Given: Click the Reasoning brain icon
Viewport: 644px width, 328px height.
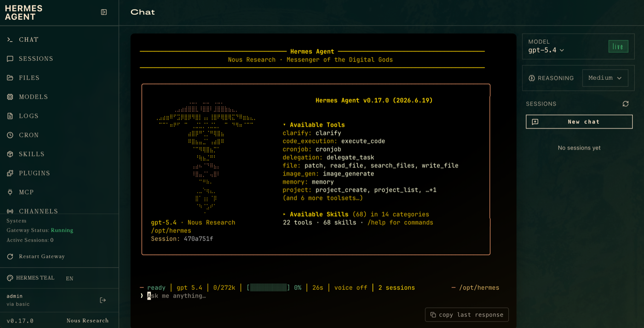Looking at the screenshot, I should tap(532, 78).
